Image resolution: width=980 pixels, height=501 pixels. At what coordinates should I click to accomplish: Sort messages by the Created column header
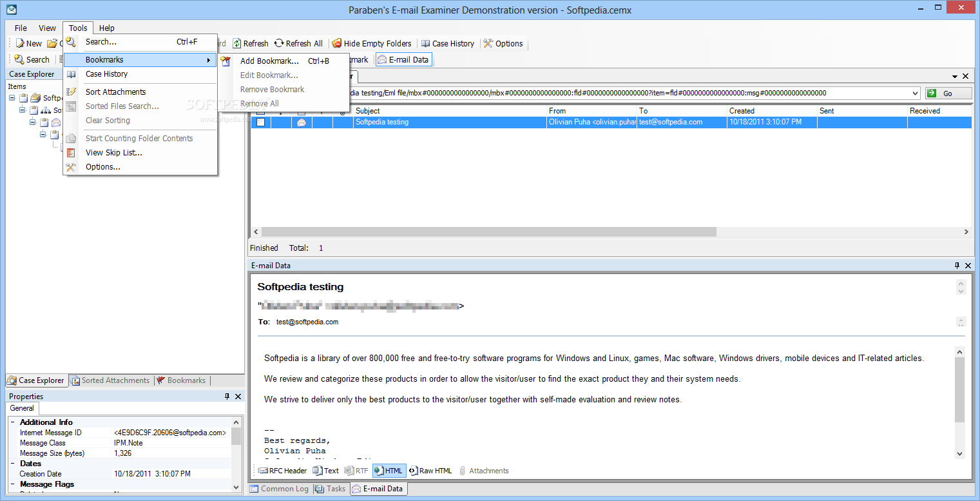(x=772, y=111)
